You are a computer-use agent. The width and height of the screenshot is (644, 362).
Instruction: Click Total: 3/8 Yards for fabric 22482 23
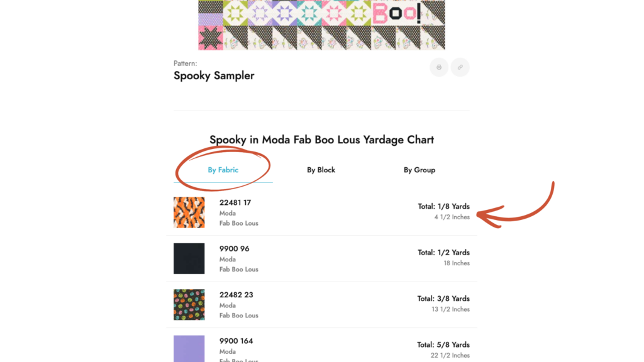tap(443, 299)
